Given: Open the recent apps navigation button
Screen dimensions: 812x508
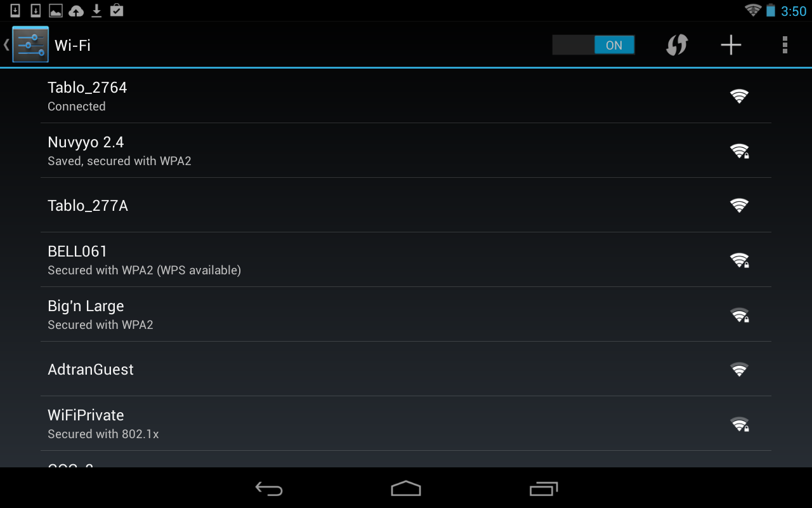Looking at the screenshot, I should pos(544,488).
